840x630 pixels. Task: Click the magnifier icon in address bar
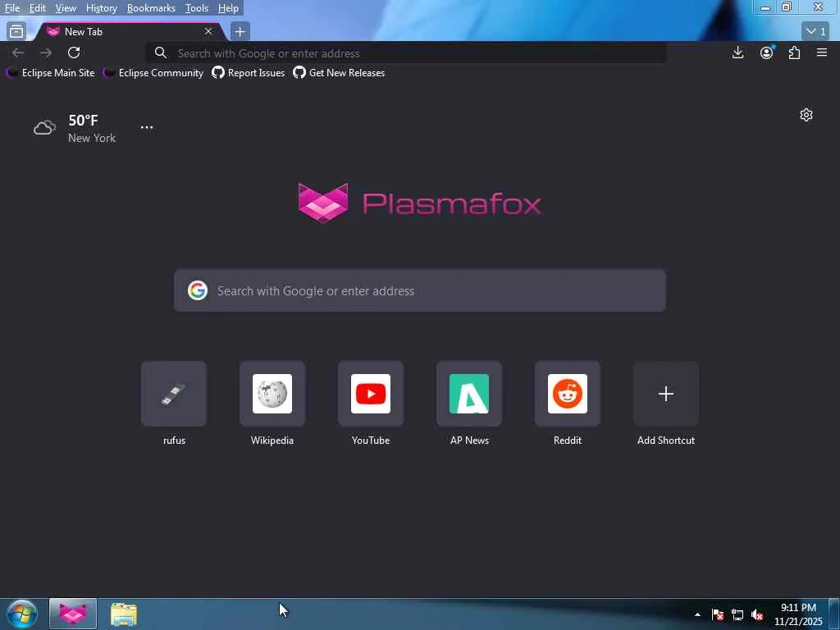point(160,52)
